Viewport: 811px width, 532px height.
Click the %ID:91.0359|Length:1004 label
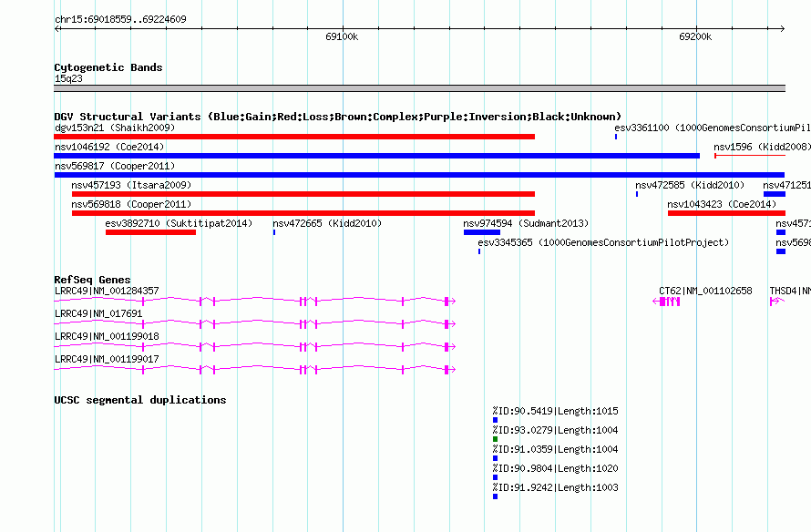pos(556,449)
